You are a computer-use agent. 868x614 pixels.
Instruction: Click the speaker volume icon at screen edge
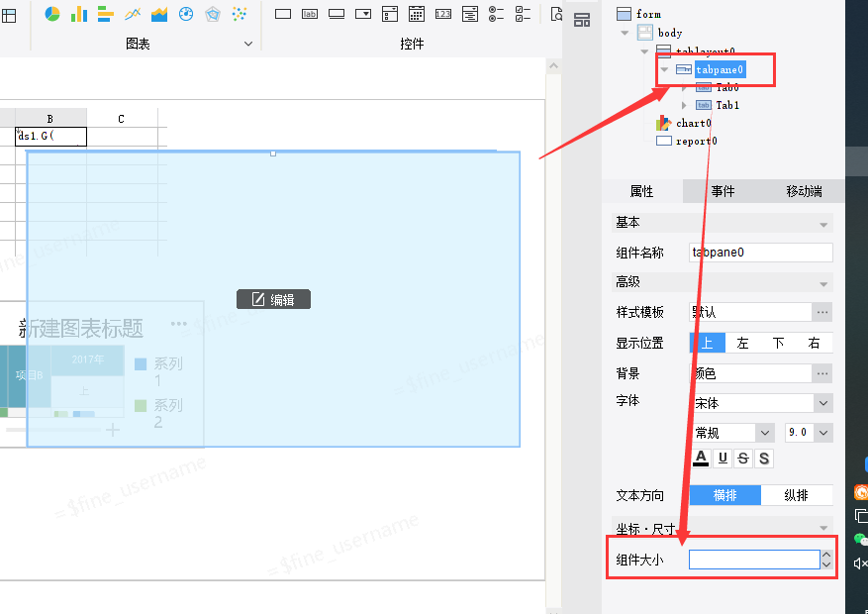tap(861, 563)
